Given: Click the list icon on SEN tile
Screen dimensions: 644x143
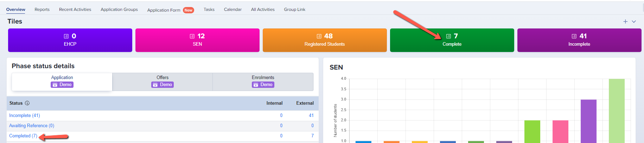Looking at the screenshot, I should coord(192,36).
